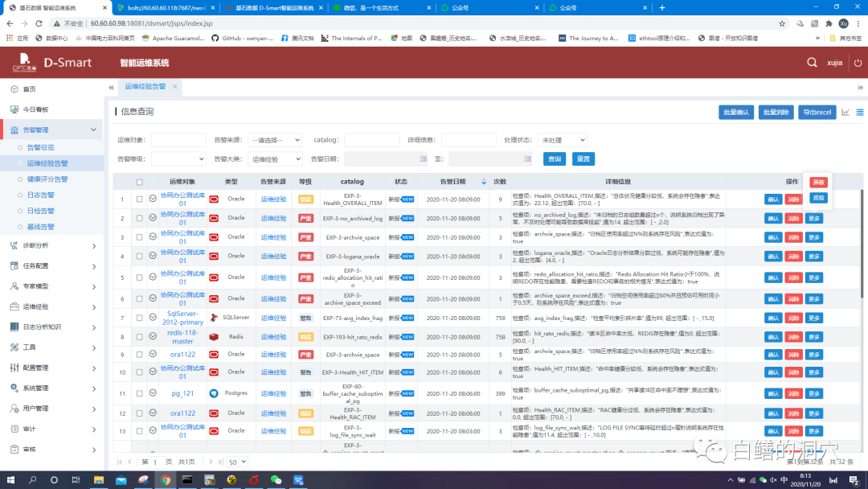
Task: Click the catalog text input field
Action: click(372, 140)
